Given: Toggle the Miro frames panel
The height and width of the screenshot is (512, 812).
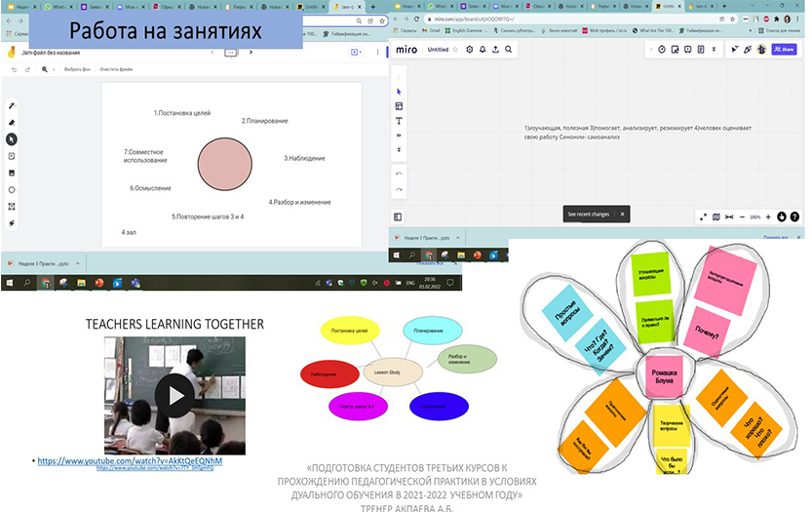Looking at the screenshot, I should [x=399, y=217].
